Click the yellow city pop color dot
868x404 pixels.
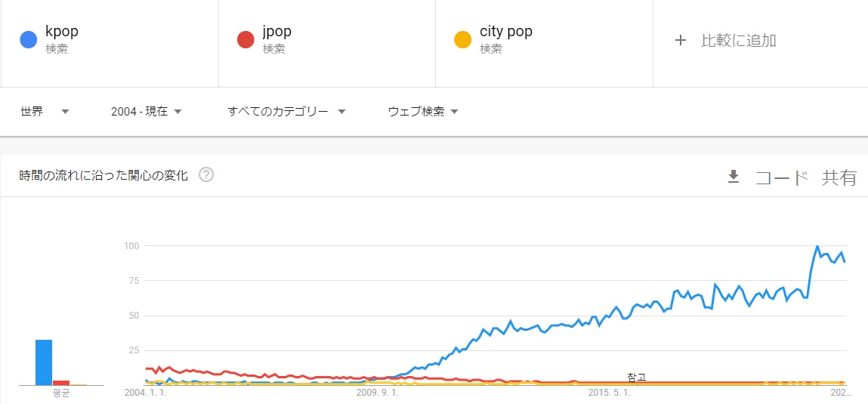(x=462, y=40)
